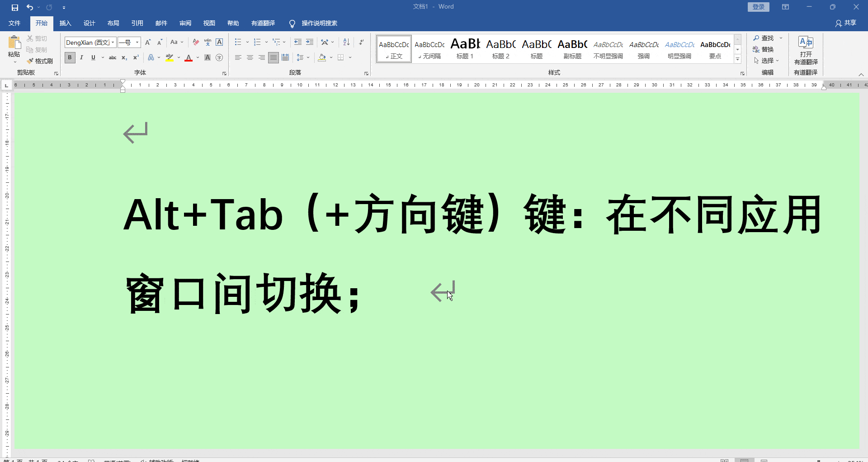Increase the paragraph indent
This screenshot has width=868, height=462.
pos(310,43)
